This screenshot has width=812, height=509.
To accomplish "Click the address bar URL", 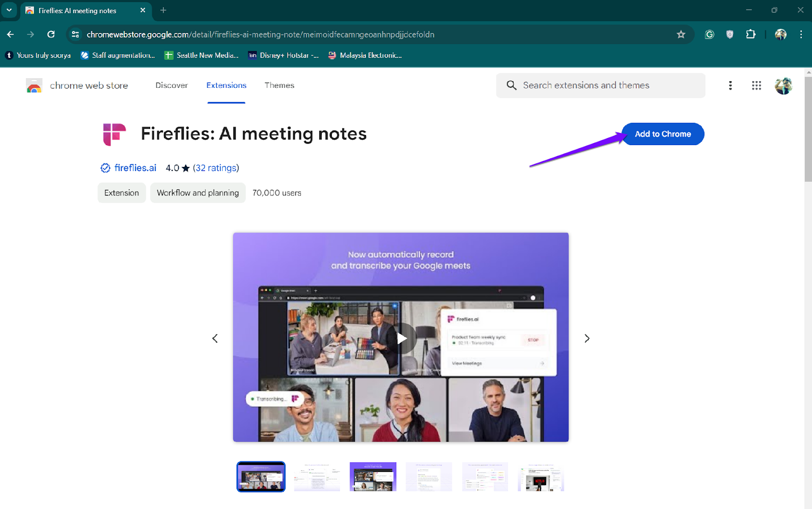I will (x=260, y=35).
